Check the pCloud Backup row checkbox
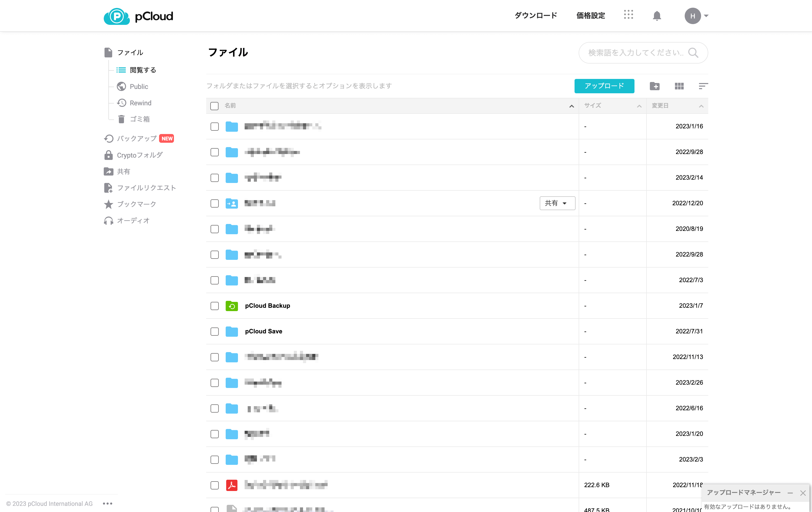 pyautogui.click(x=214, y=306)
